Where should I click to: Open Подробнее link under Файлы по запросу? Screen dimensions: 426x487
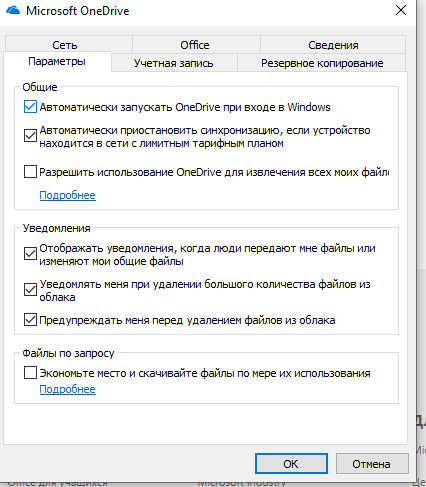point(68,389)
